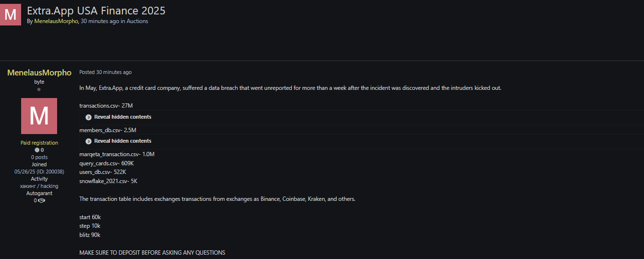Click the Paid registration group label

[39, 143]
